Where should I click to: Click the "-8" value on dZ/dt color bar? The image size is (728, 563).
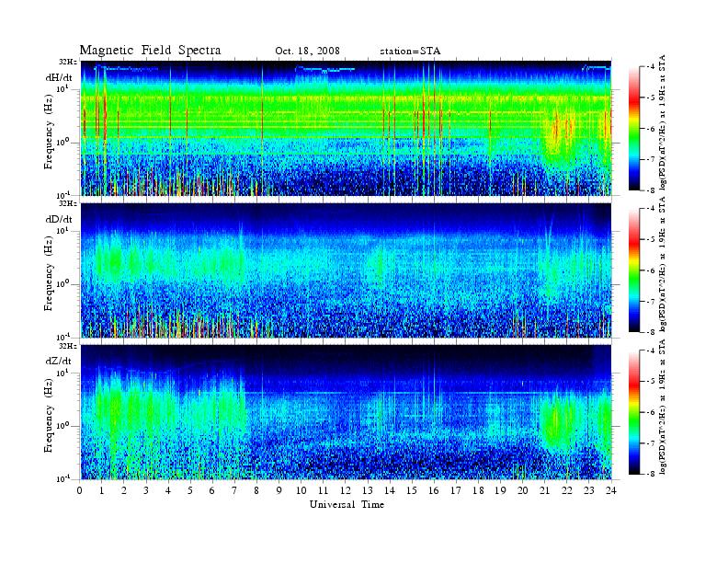tap(652, 474)
